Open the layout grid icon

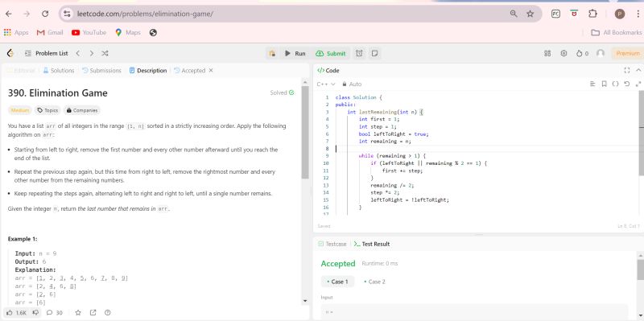tap(547, 53)
